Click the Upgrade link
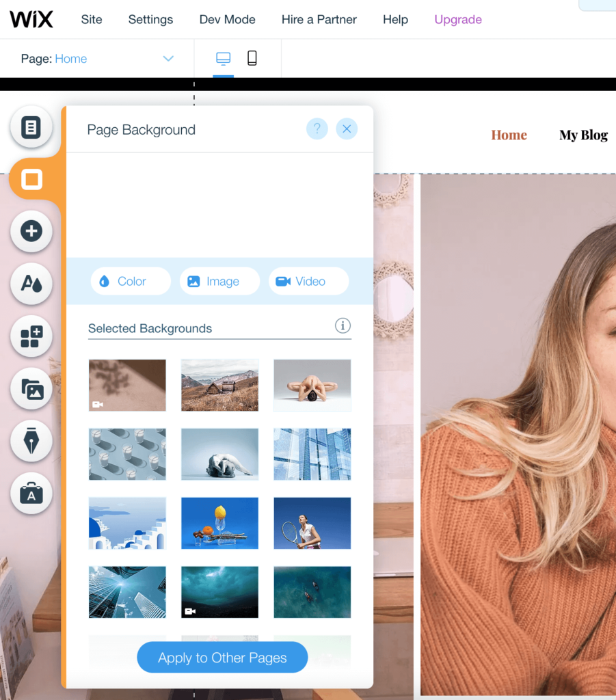The height and width of the screenshot is (700, 616). (x=458, y=20)
